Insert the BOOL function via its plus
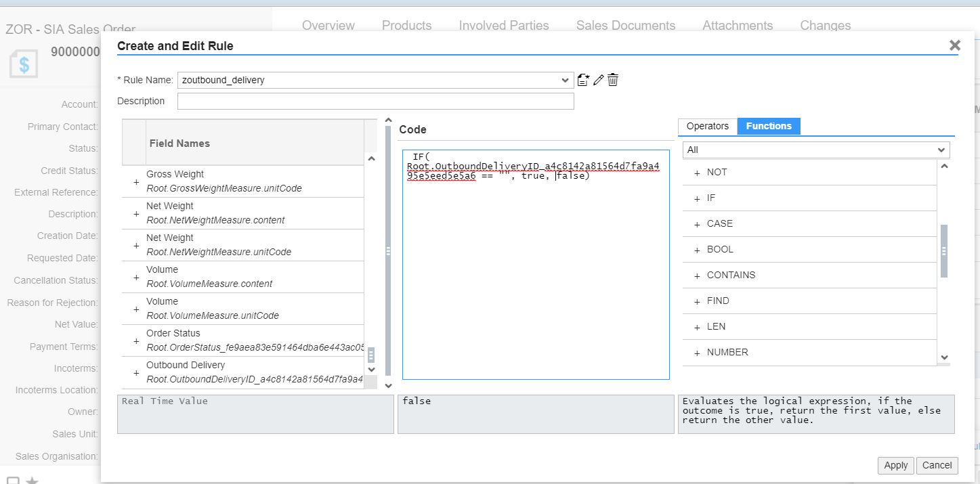Viewport: 980px width, 484px height. coord(697,250)
